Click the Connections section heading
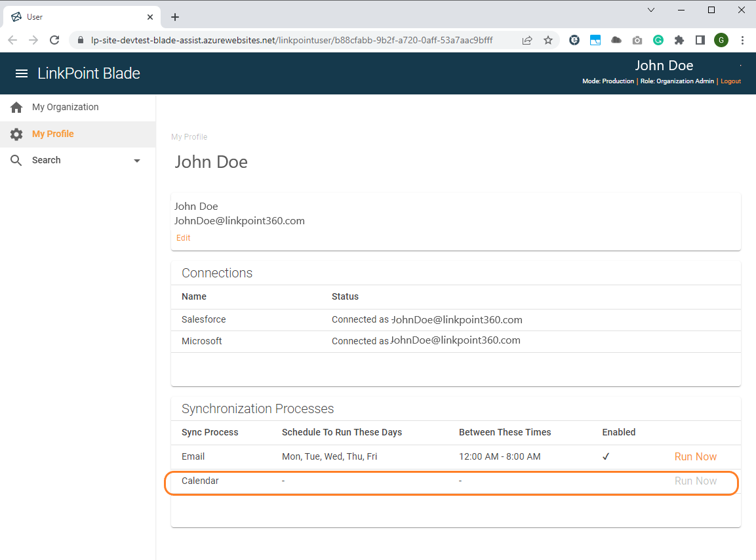The width and height of the screenshot is (756, 560). click(x=217, y=273)
